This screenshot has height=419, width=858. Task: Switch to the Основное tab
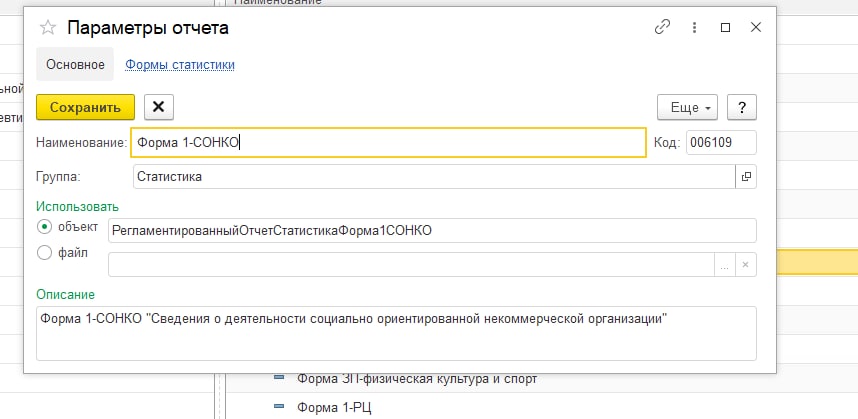coord(75,65)
